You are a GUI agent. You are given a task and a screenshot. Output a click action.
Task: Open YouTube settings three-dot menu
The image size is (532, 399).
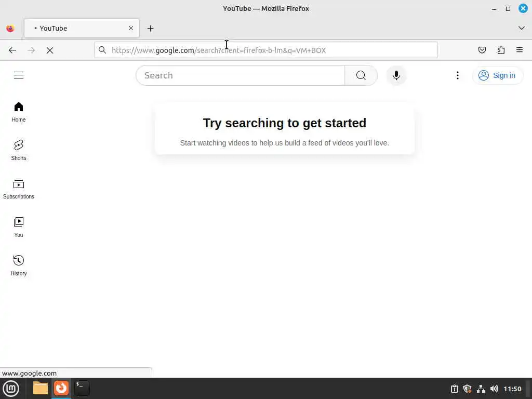(458, 75)
